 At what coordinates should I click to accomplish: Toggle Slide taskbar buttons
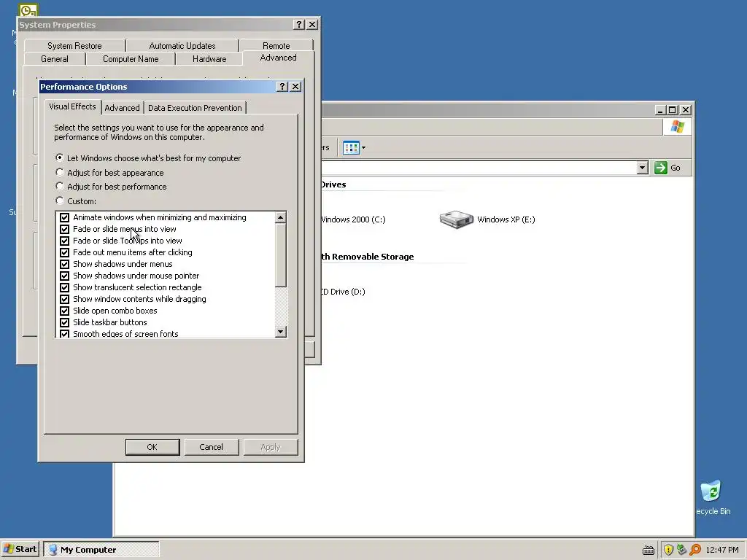point(64,322)
